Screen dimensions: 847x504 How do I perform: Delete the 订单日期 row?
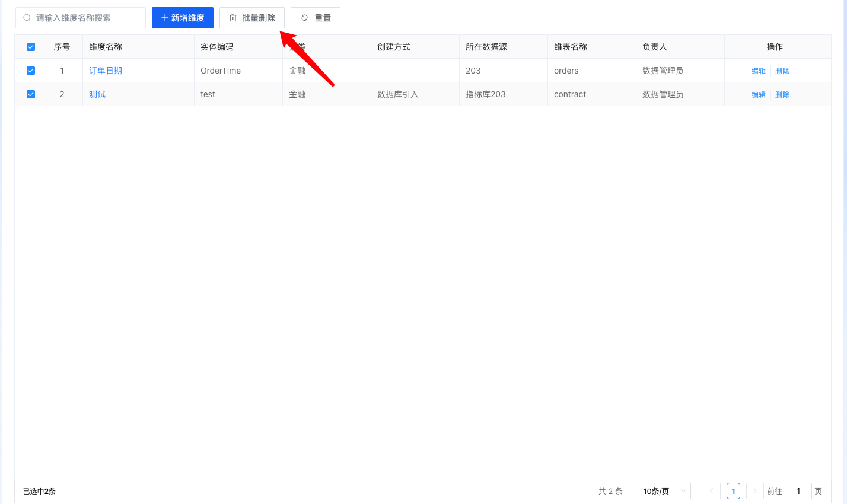tap(782, 71)
